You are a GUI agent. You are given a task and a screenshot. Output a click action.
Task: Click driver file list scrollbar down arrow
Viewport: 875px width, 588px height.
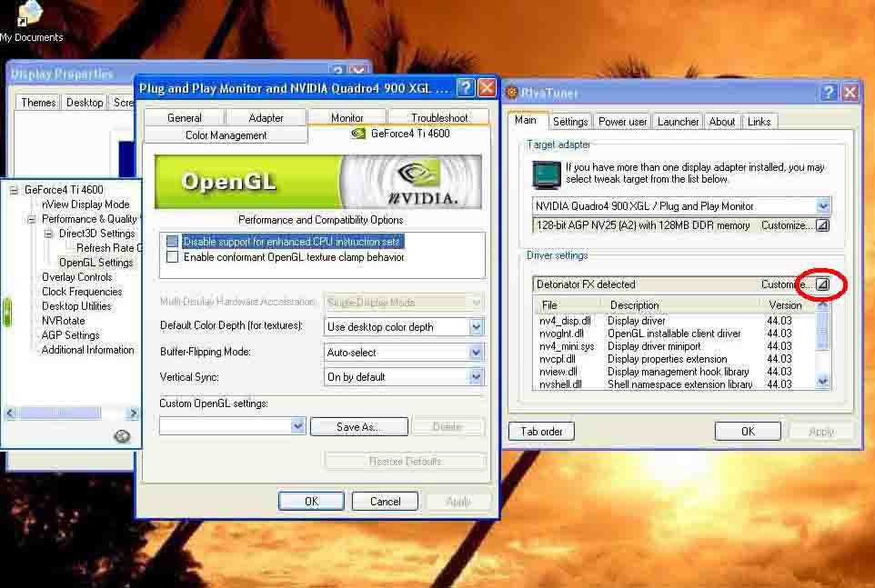822,382
